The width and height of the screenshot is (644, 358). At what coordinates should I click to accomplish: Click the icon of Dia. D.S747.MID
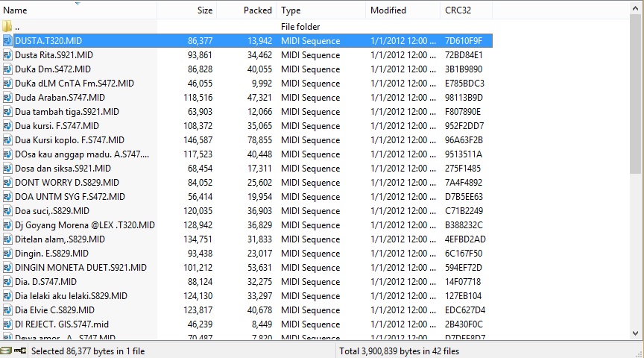7,281
